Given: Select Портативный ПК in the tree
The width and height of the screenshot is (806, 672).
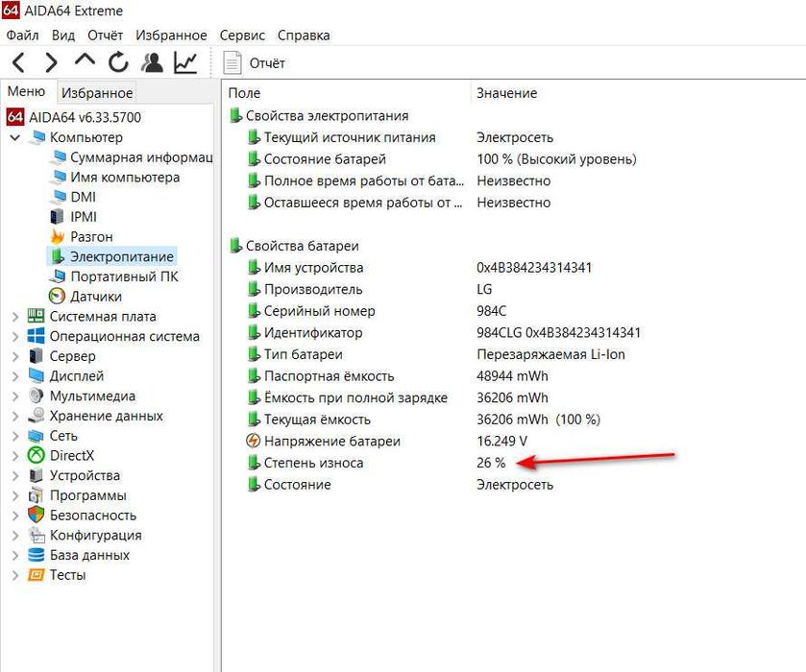Looking at the screenshot, I should 124,276.
